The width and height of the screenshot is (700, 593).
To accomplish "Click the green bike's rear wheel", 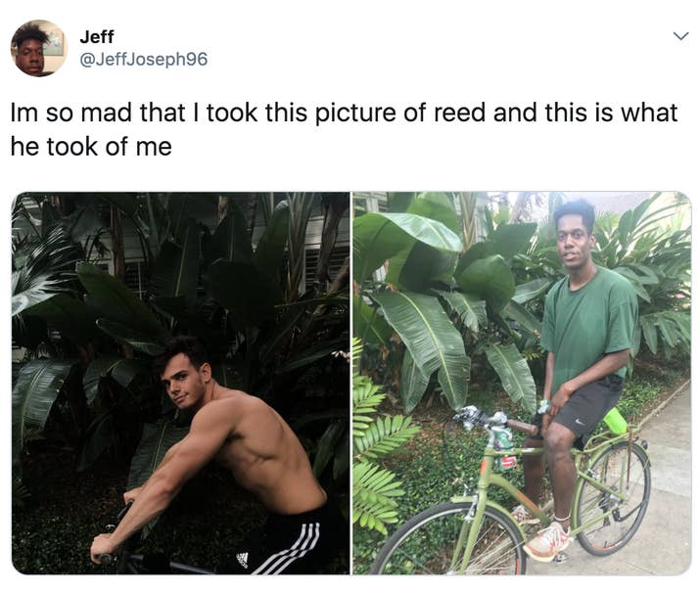I will pos(613,497).
